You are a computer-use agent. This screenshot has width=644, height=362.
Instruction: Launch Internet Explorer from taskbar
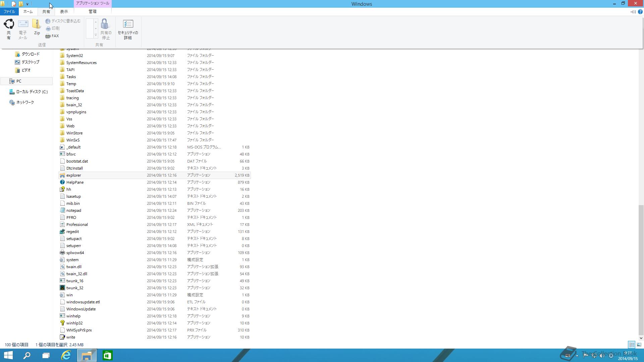(66, 355)
